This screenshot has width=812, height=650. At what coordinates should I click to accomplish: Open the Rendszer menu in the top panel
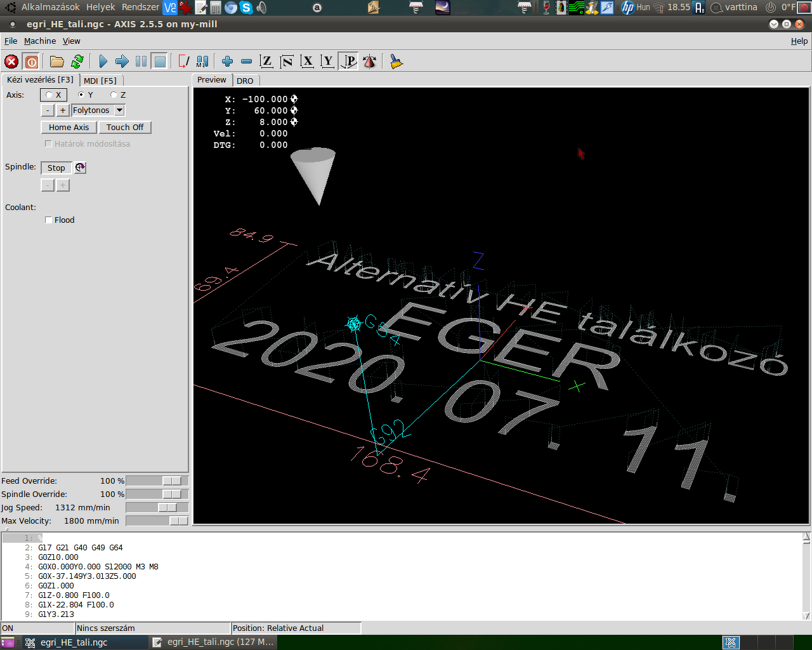(x=140, y=7)
